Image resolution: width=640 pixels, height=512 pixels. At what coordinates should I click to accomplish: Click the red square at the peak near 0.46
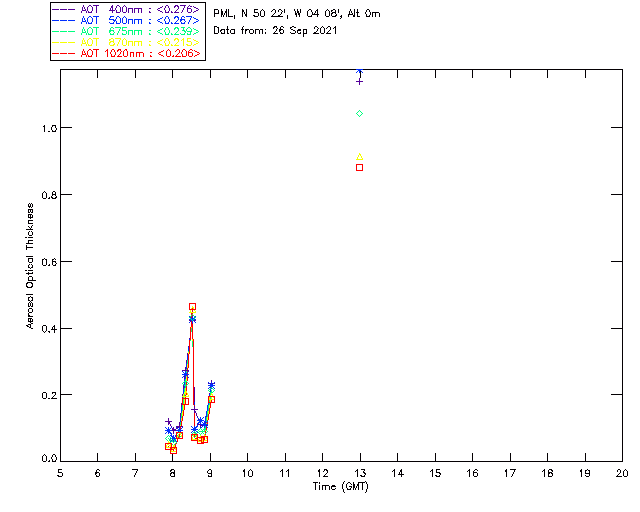(x=192, y=307)
